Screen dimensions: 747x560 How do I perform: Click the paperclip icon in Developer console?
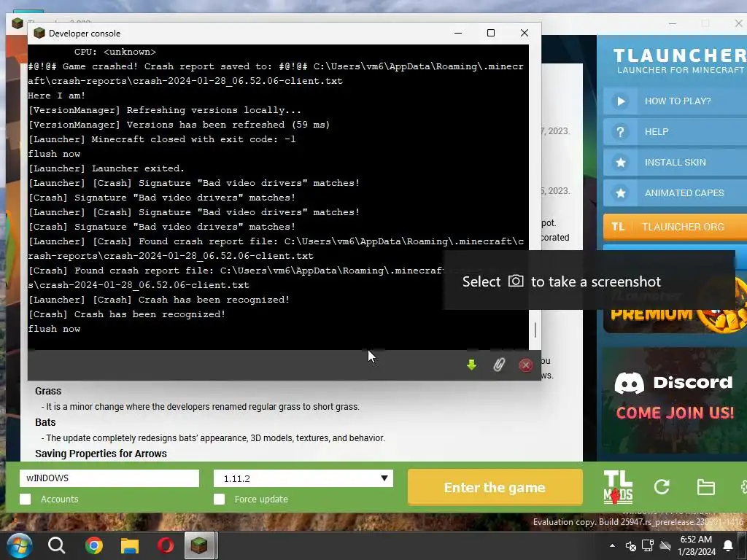coord(498,365)
